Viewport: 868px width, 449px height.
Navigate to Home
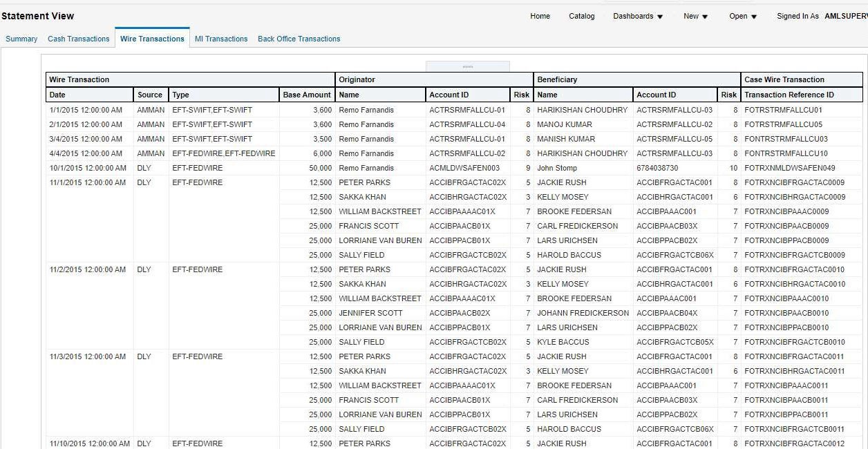coord(540,15)
